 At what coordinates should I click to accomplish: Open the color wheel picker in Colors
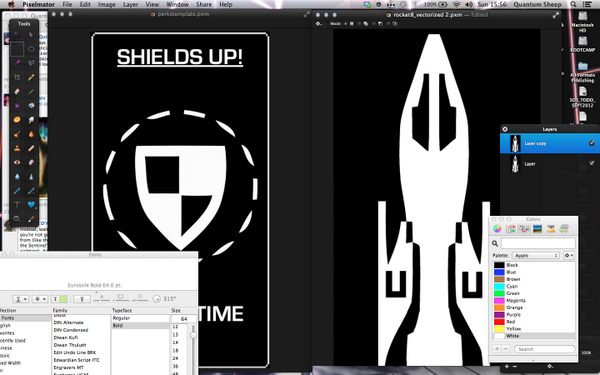point(497,229)
